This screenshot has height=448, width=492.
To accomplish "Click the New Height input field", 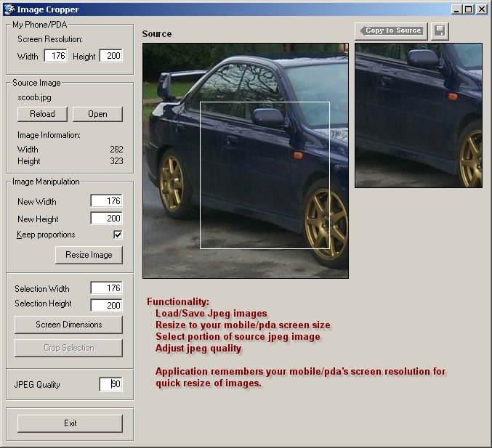I will coord(106,219).
